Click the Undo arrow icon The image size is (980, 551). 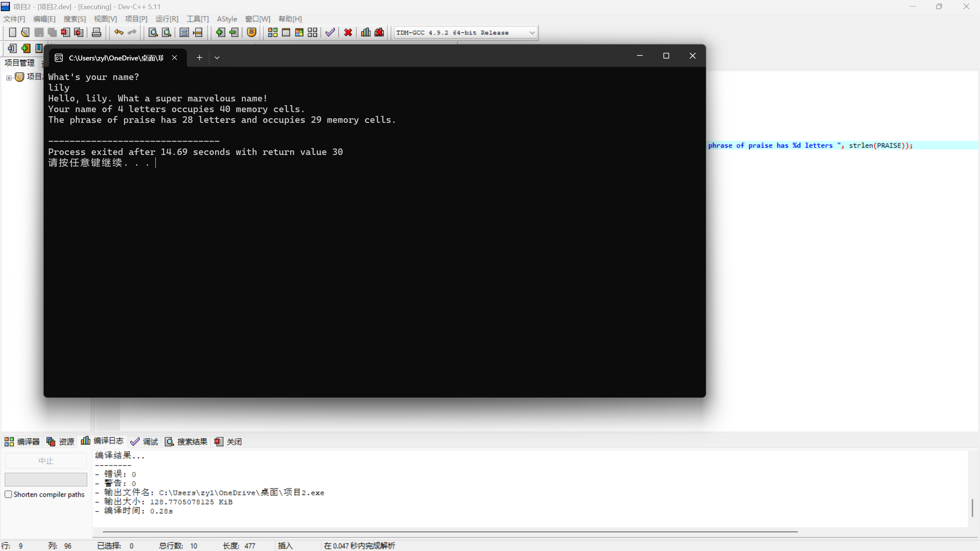click(x=119, y=33)
